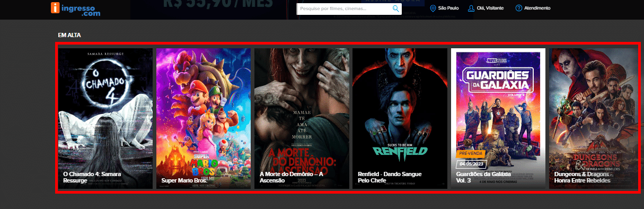The width and height of the screenshot is (644, 209).
Task: Open the O Chamado 4 poster
Action: [105, 118]
